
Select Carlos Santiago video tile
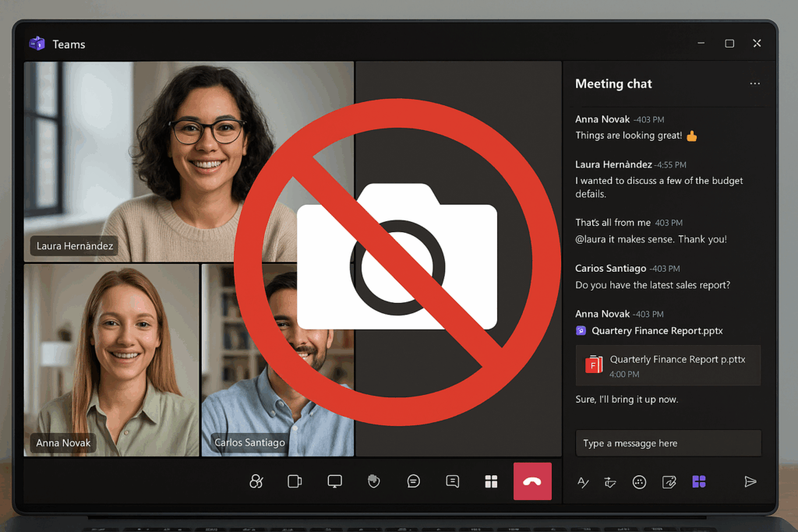(277, 360)
